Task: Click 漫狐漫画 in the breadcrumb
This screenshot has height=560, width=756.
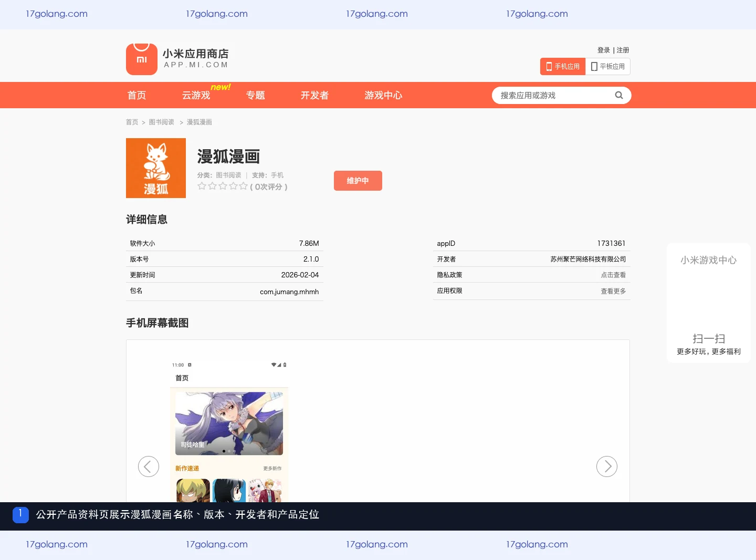Action: click(199, 122)
